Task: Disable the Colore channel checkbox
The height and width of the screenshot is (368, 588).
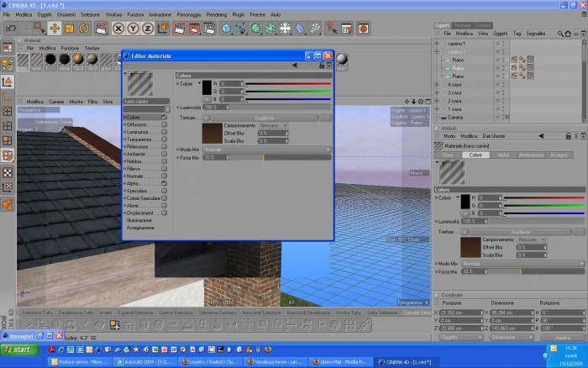Action: tap(164, 117)
